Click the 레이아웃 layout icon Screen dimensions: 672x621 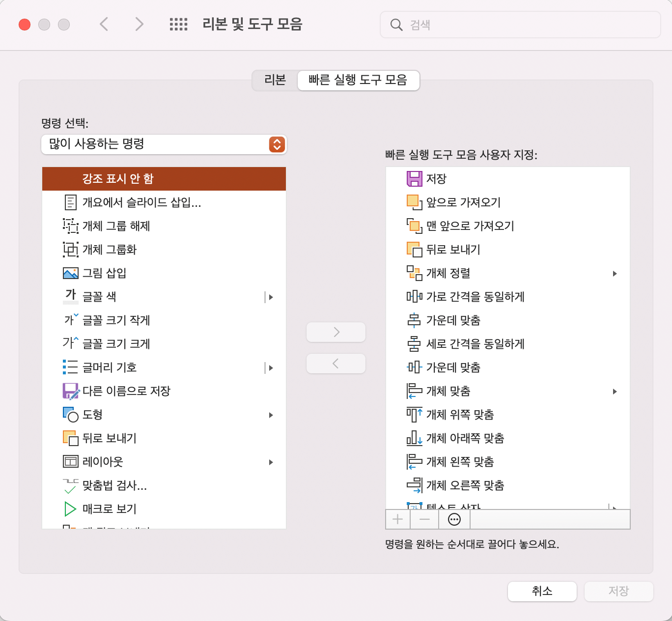pos(70,462)
